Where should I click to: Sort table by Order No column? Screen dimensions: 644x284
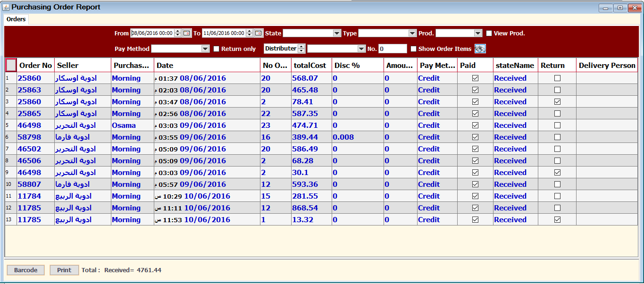click(35, 66)
